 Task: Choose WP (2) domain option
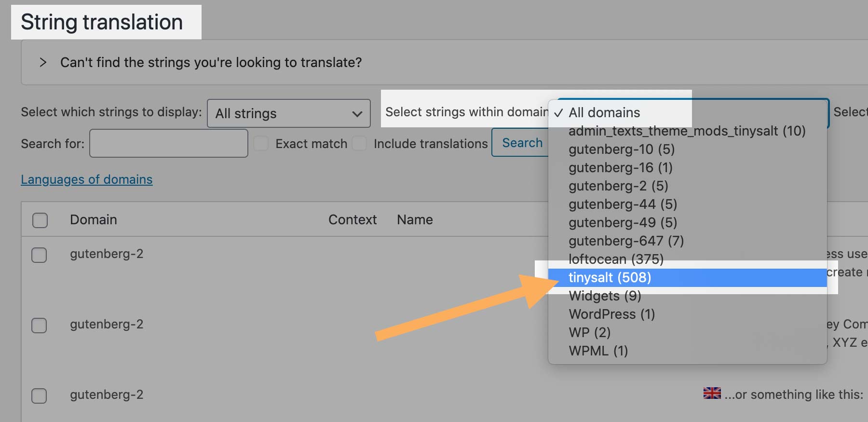click(x=688, y=332)
